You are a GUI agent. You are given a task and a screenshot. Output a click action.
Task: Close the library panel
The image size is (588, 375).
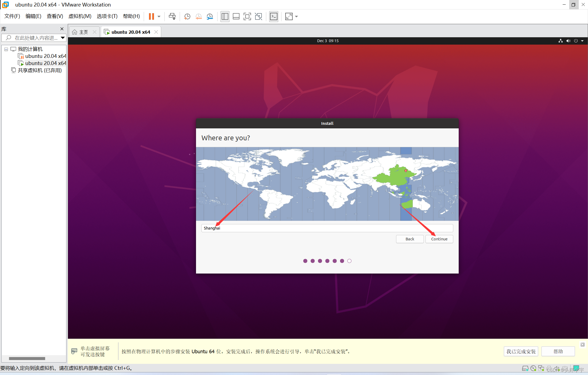62,29
